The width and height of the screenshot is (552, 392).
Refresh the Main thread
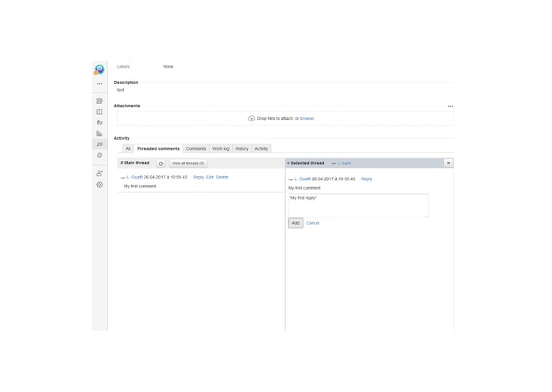coord(161,163)
